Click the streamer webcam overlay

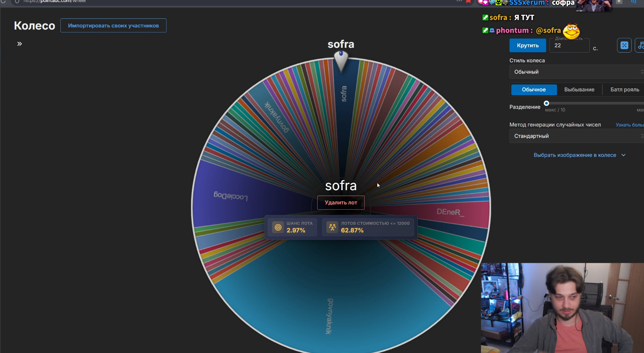[x=562, y=308]
